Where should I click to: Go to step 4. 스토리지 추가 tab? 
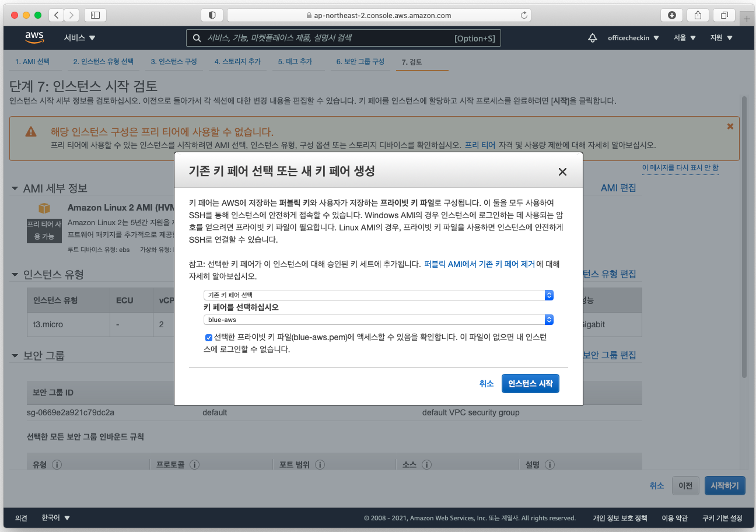click(x=237, y=62)
